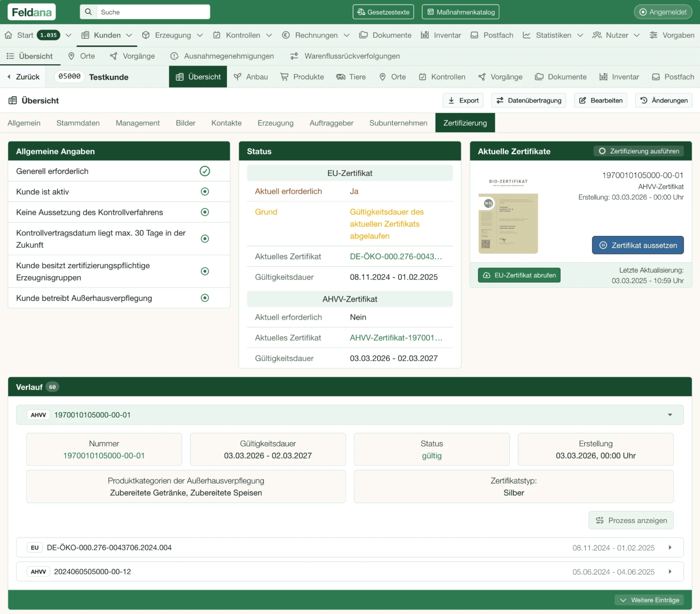
Task: Click the Datenübertragung transfer icon
Action: [x=500, y=100]
